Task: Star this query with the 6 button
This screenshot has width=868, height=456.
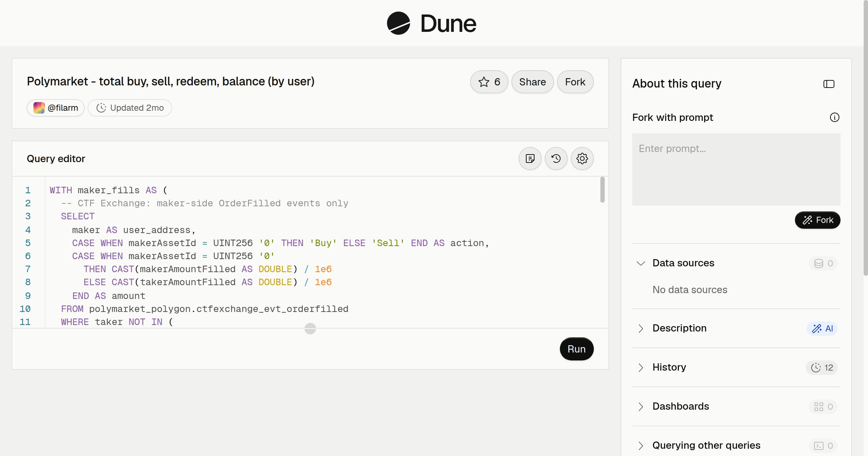Action: [x=489, y=82]
